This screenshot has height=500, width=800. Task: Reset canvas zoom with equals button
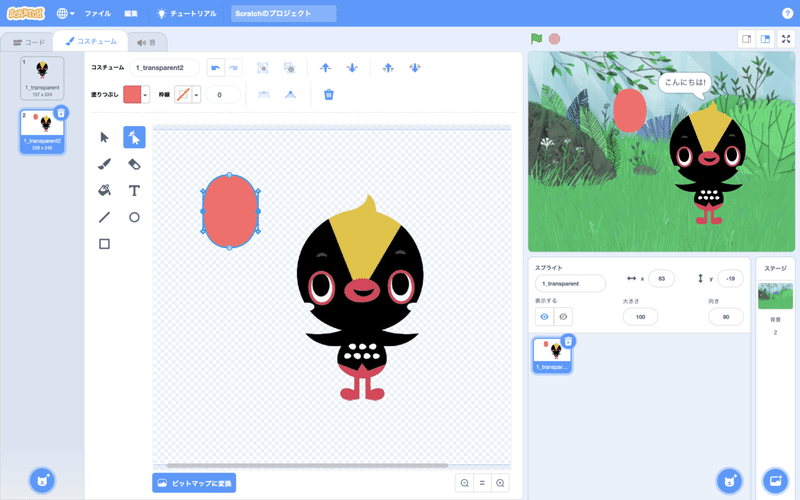(x=482, y=483)
